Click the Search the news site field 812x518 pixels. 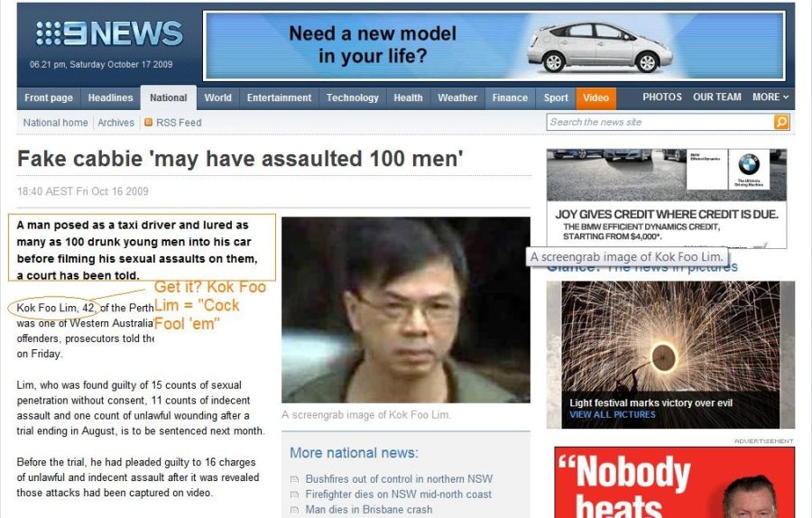pos(660,122)
